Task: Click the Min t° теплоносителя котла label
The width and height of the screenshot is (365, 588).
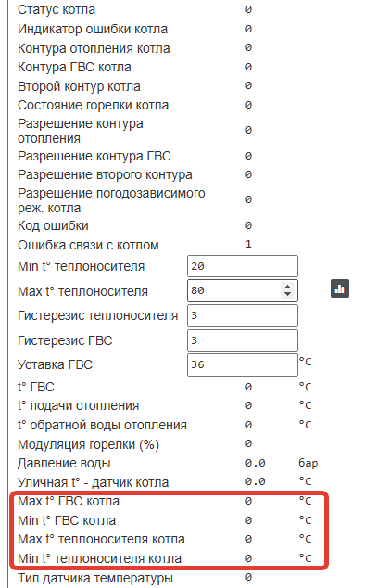Action: pos(99,558)
